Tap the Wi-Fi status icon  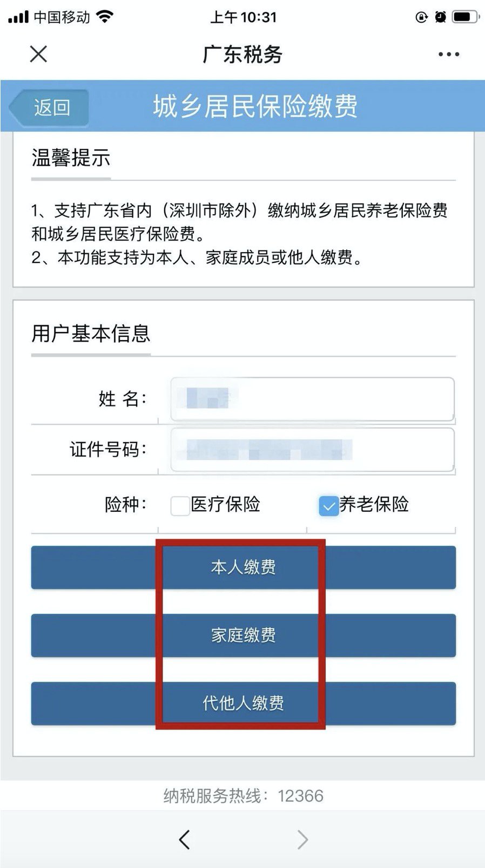tap(105, 17)
